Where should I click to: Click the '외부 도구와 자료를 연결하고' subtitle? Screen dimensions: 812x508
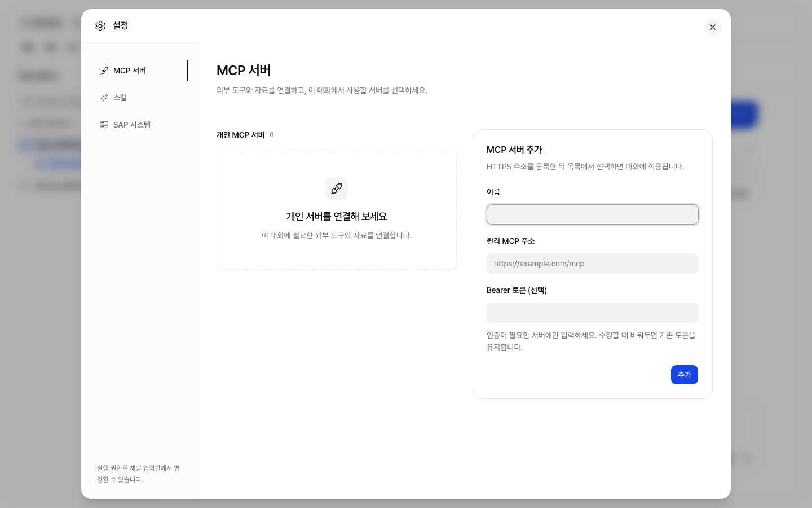click(322, 90)
